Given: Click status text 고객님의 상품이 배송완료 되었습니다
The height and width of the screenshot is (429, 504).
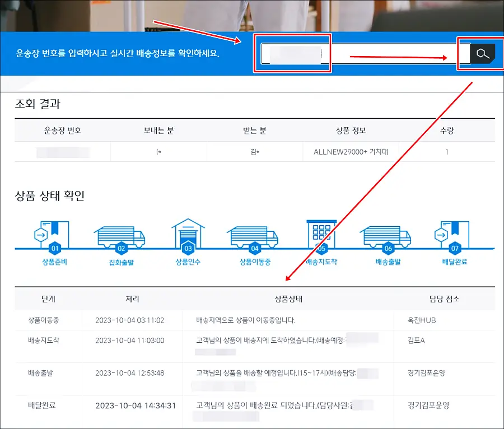Looking at the screenshot, I should [x=256, y=405].
